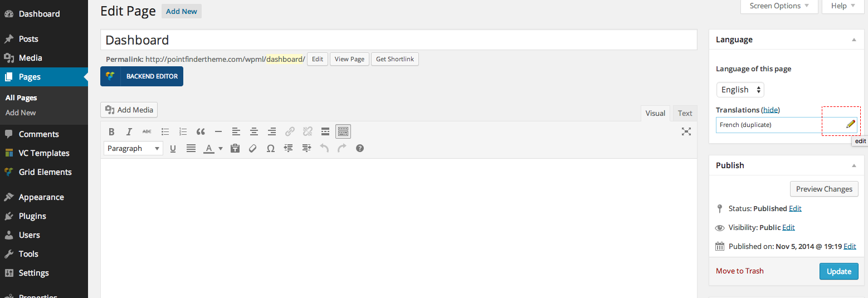
Task: Open the text color picker arrow
Action: click(x=221, y=149)
